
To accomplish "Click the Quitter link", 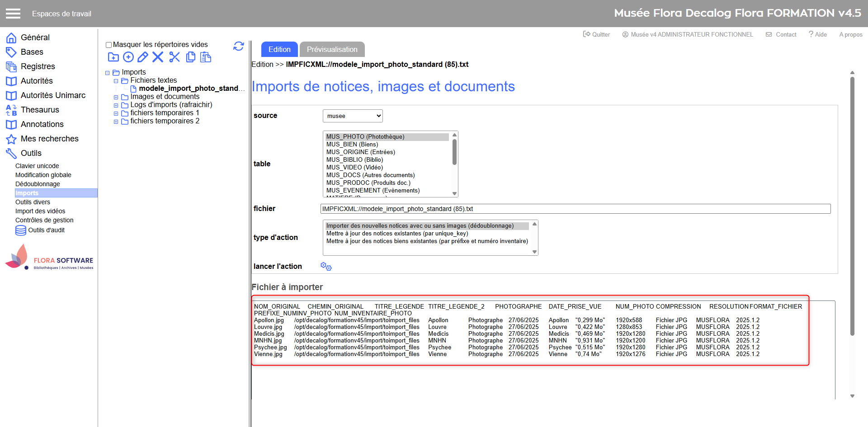I will (x=596, y=34).
